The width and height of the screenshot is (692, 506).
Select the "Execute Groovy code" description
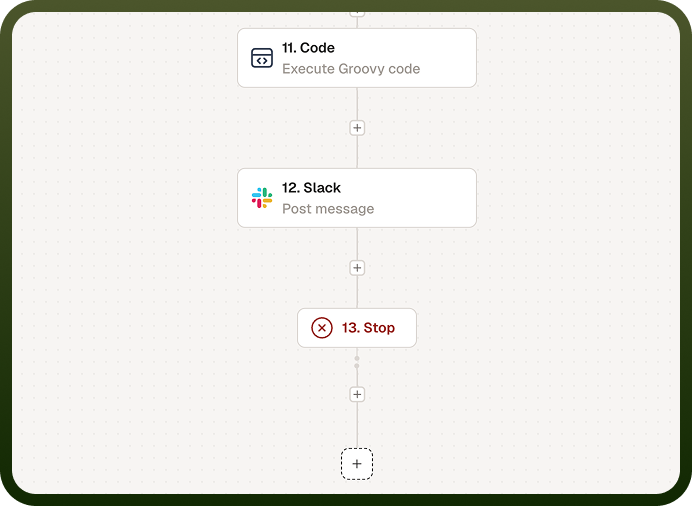tap(351, 69)
